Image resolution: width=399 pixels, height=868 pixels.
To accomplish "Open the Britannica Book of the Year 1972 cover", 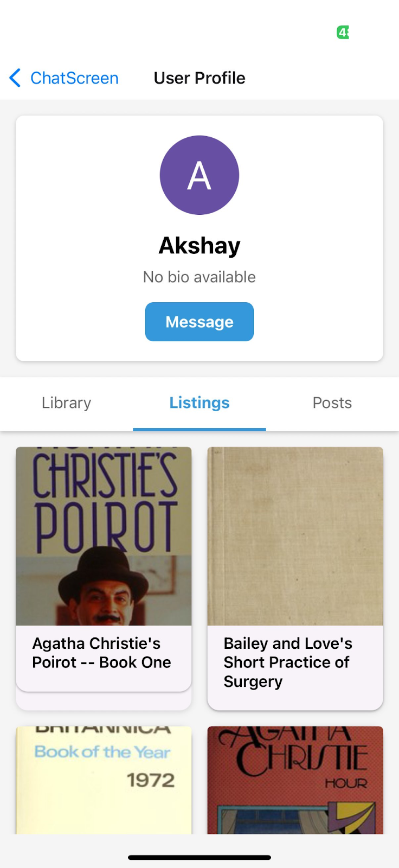I will (x=104, y=780).
